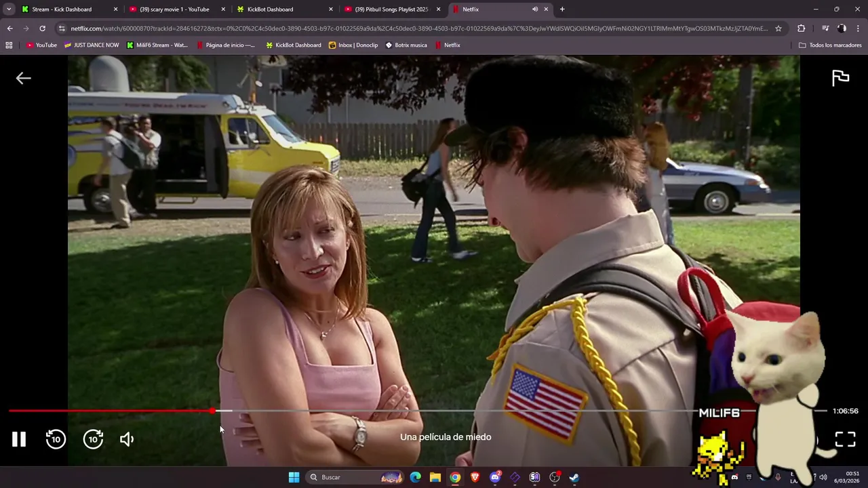Open the KickBot Dashboard bookmark

[x=294, y=45]
